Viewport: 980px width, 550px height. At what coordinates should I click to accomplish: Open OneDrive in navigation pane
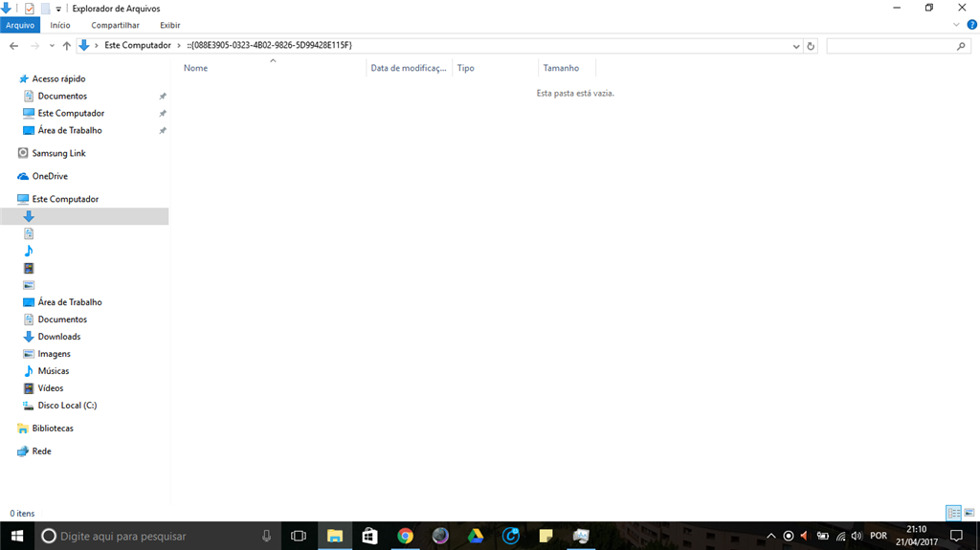[x=50, y=176]
